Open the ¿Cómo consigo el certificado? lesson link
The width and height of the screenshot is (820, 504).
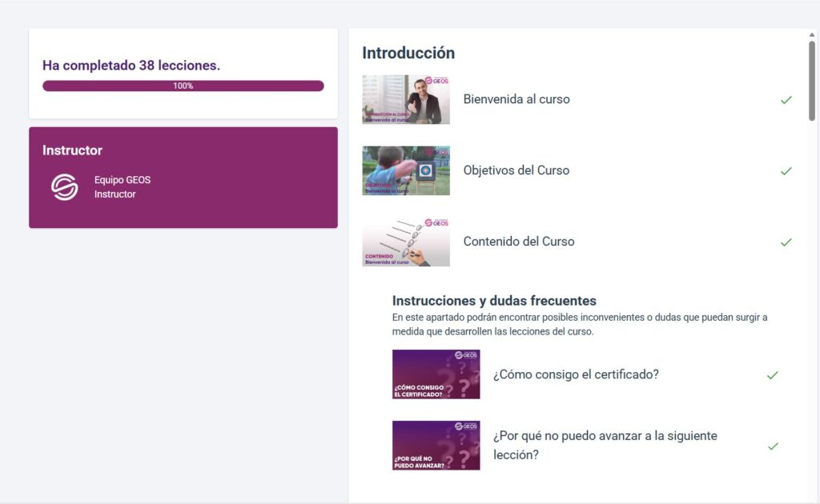point(576,374)
